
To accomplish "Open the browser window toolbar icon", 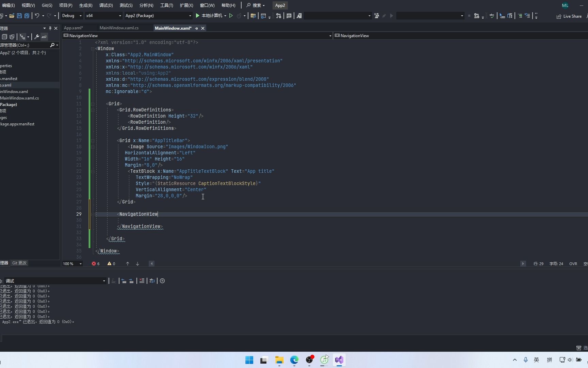I will pos(263,16).
